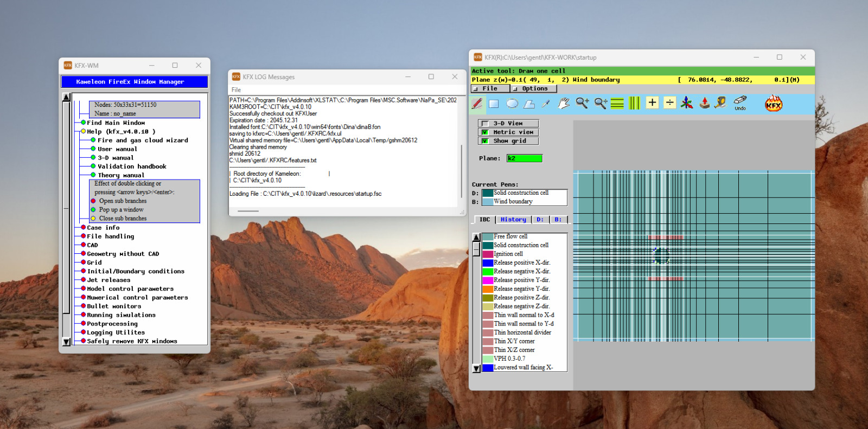This screenshot has height=429, width=868.
Task: Open the Theory manual entry
Action: tap(121, 175)
